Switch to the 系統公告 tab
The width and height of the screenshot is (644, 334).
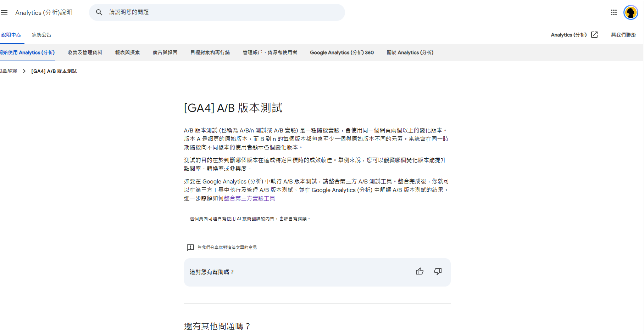[x=41, y=35]
